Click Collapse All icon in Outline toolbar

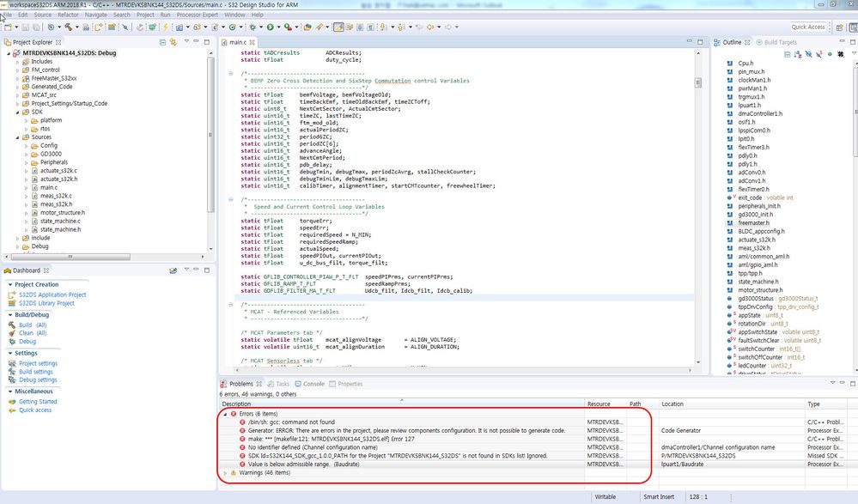coord(787,54)
